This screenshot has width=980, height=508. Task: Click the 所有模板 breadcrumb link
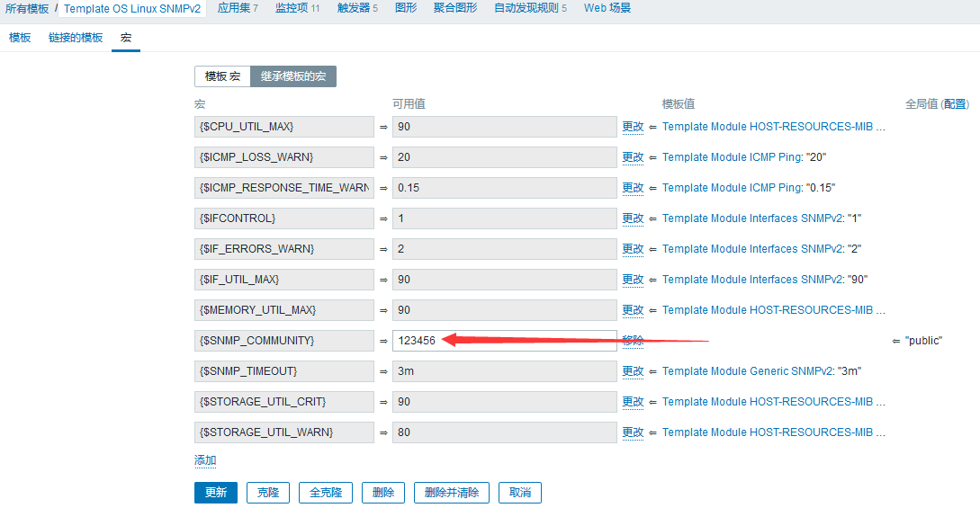pos(27,8)
